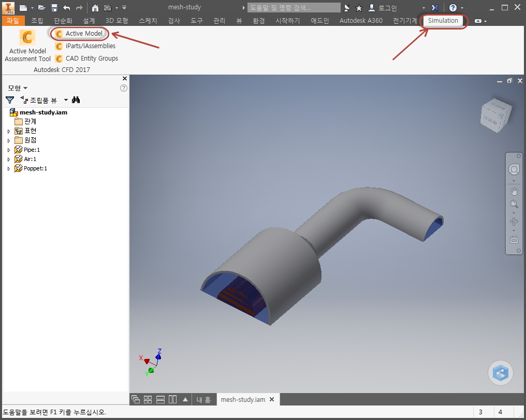Switch to the 스케치 ribbon tab
Screen dimensions: 526x420
coord(148,21)
